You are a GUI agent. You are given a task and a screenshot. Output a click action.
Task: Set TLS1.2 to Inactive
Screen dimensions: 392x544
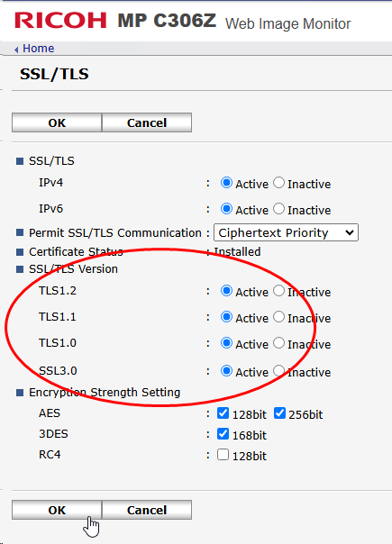(278, 291)
